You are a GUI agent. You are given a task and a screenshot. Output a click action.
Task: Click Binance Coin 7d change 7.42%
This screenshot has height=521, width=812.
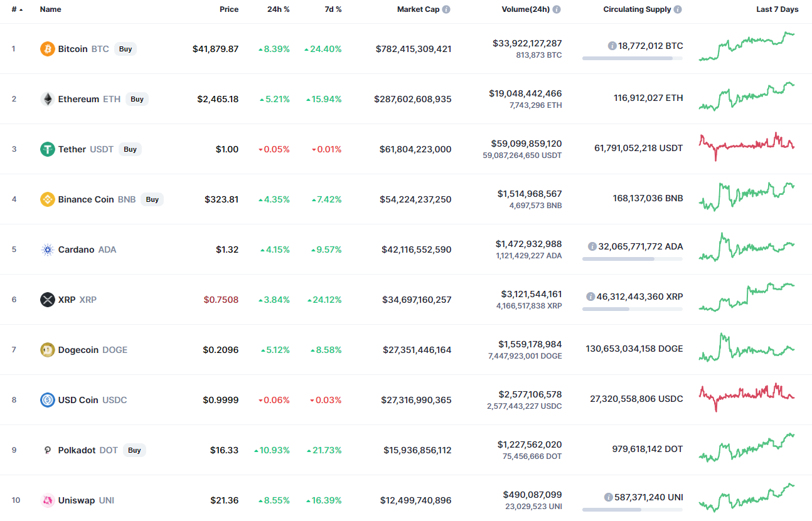tap(327, 199)
